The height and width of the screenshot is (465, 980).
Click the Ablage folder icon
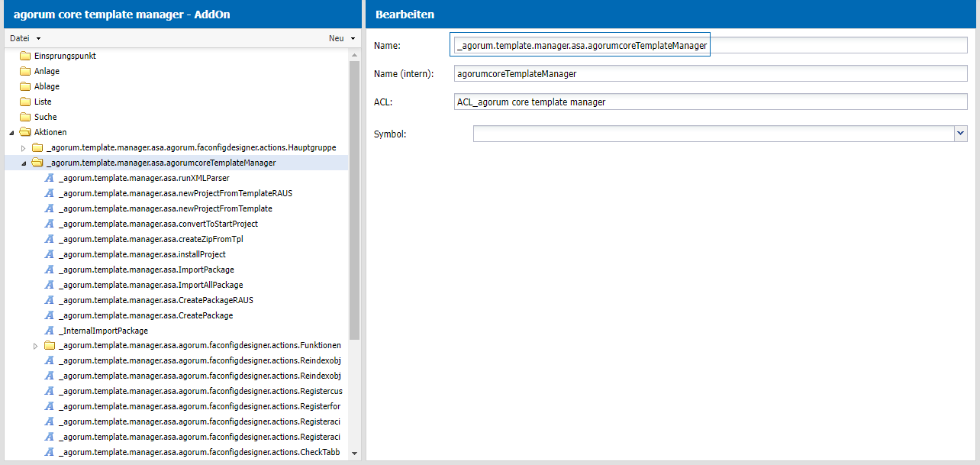[x=25, y=86]
